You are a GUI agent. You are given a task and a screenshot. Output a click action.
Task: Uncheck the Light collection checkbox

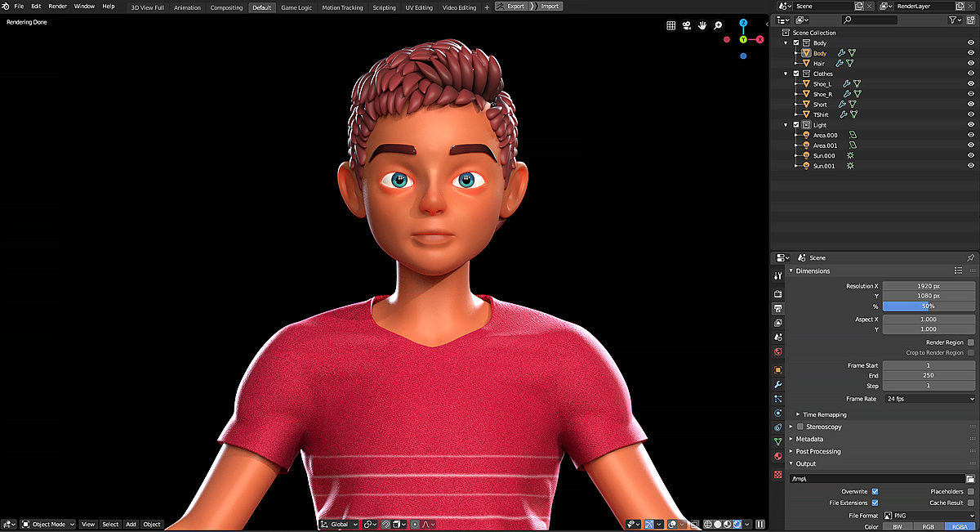tap(796, 125)
